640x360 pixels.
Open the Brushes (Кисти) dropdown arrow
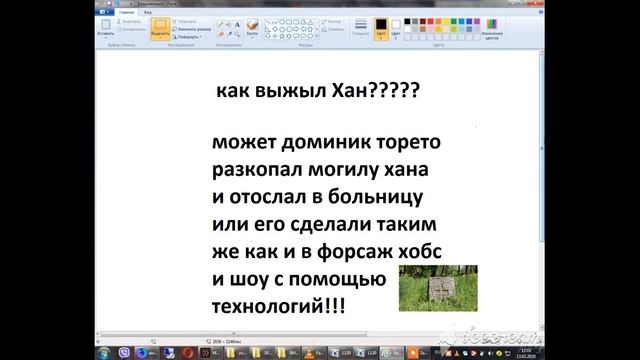pyautogui.click(x=252, y=38)
